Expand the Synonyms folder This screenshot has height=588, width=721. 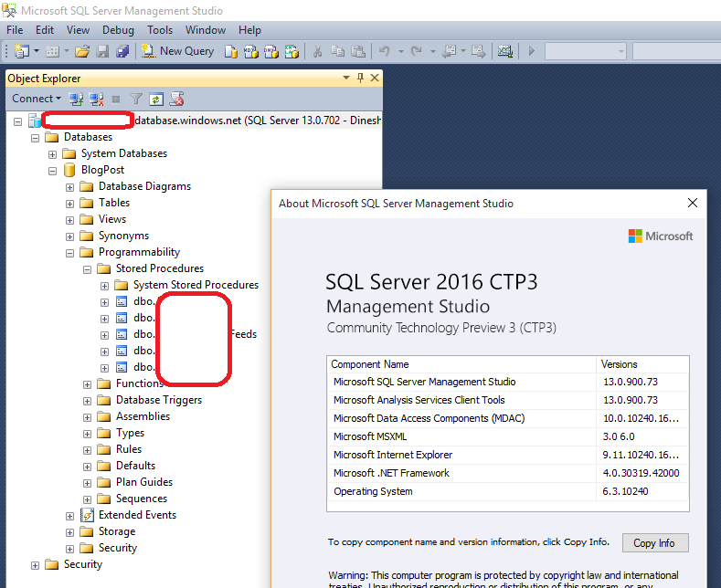(69, 237)
